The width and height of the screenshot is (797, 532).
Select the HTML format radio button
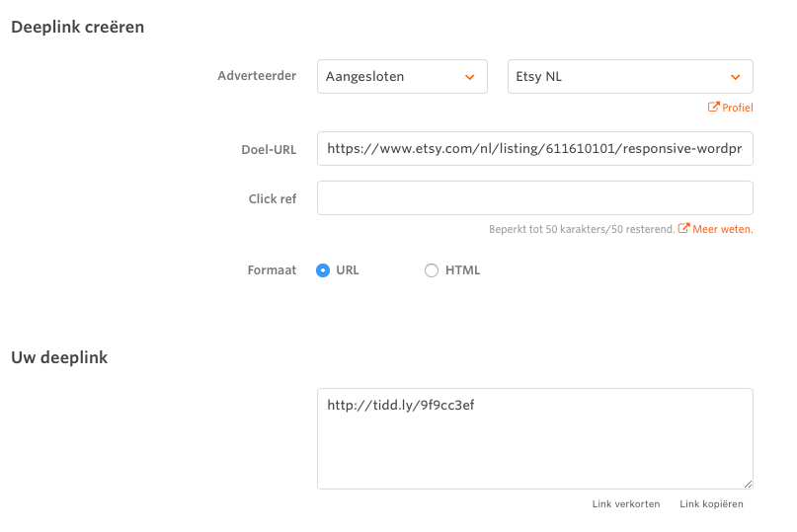pos(431,270)
